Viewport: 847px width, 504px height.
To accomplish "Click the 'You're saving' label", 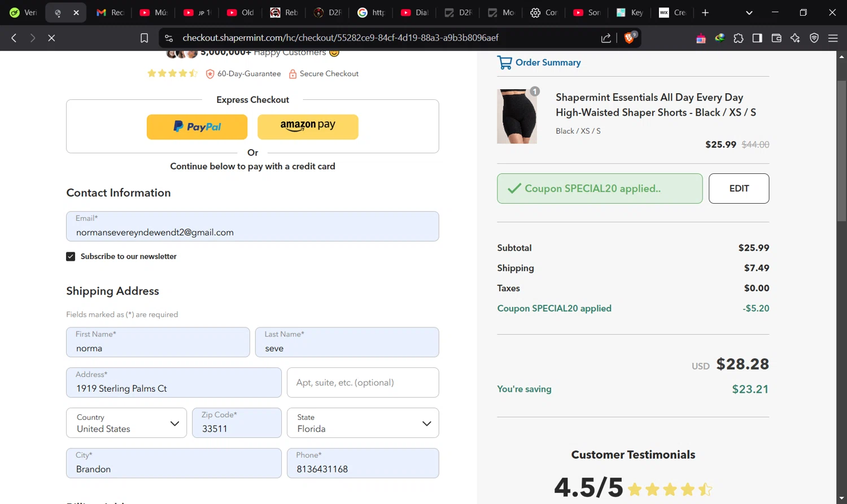I will pyautogui.click(x=524, y=389).
